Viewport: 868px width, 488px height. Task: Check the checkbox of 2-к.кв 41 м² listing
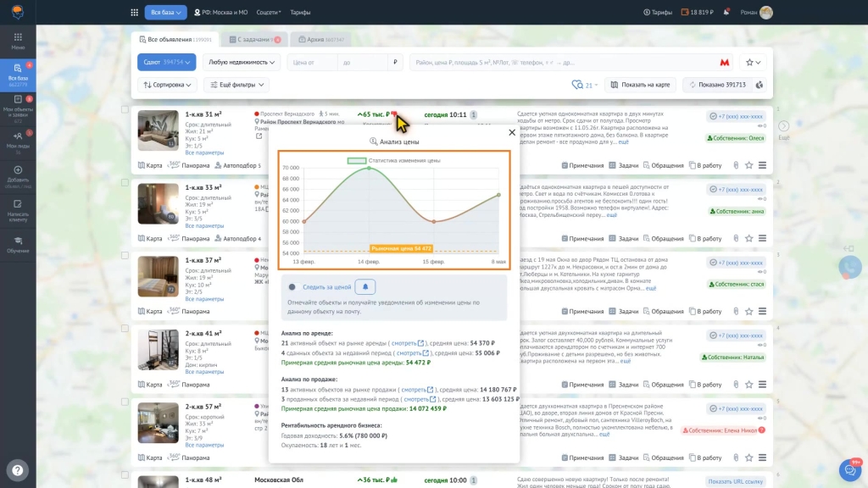[125, 329]
